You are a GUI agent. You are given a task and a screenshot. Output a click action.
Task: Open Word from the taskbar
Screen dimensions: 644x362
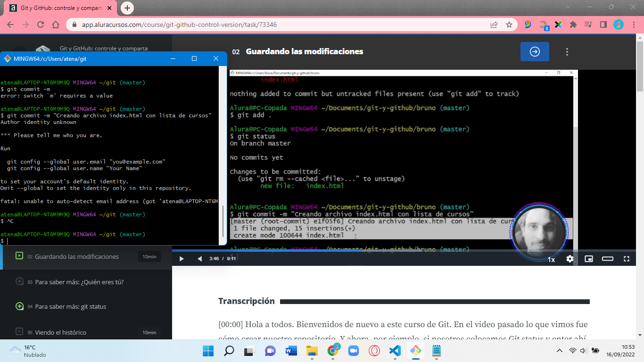[x=291, y=351]
